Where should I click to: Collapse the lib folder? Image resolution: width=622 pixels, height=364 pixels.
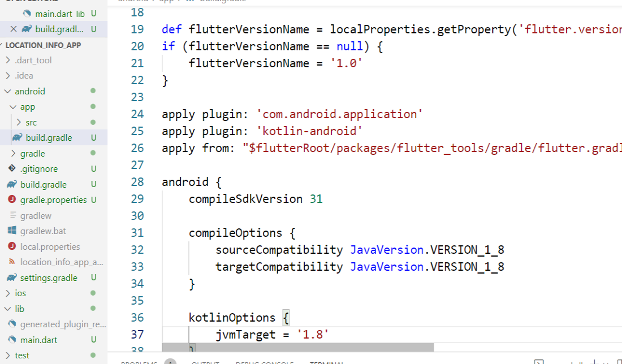point(7,309)
